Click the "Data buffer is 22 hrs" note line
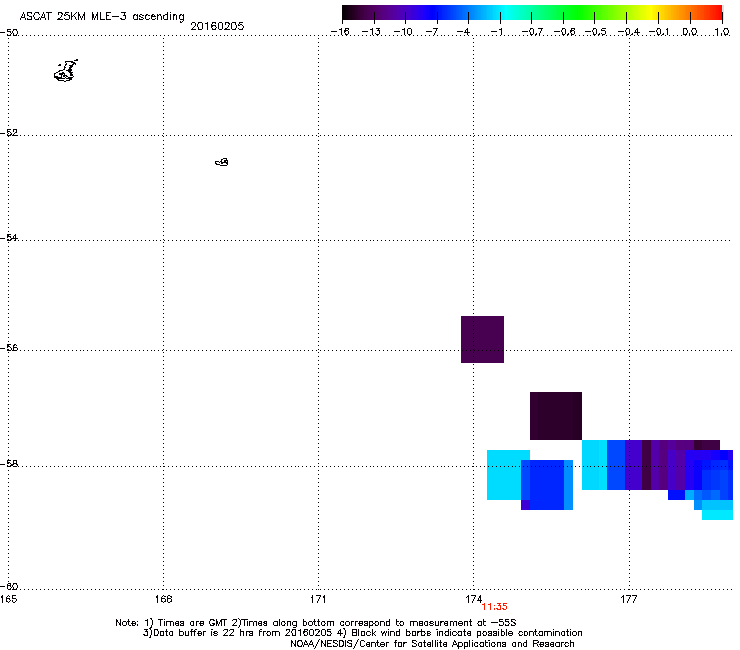Screen dimensions: 740x650 [x=362, y=633]
